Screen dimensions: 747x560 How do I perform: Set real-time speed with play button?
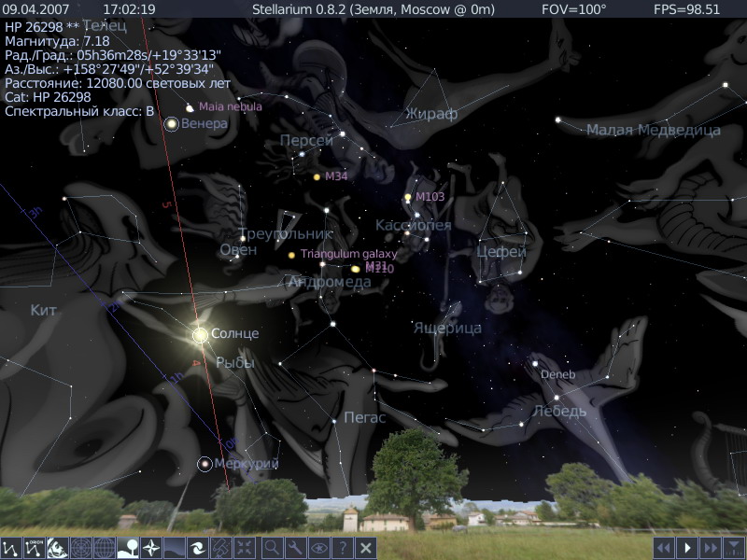pyautogui.click(x=687, y=548)
